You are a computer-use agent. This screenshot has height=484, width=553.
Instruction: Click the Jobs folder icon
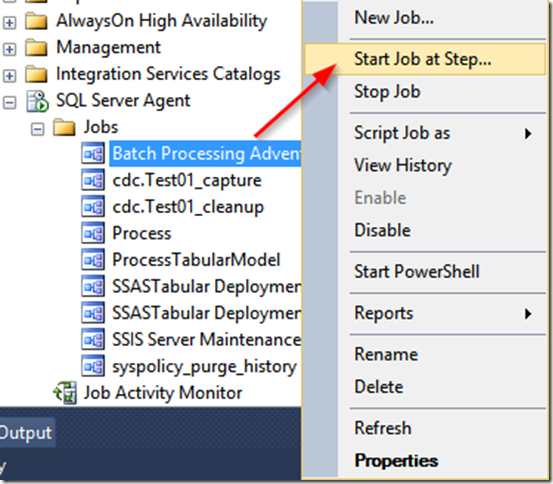(x=64, y=127)
